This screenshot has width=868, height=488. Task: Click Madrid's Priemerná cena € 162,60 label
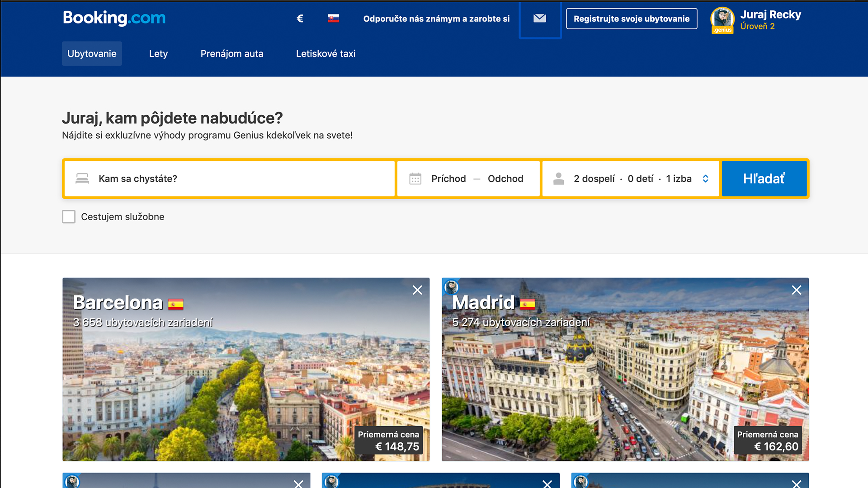(768, 441)
